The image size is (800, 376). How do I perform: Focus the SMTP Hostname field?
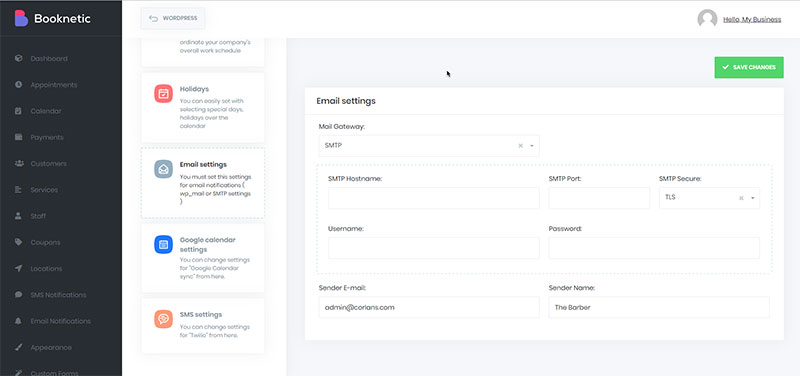(434, 198)
